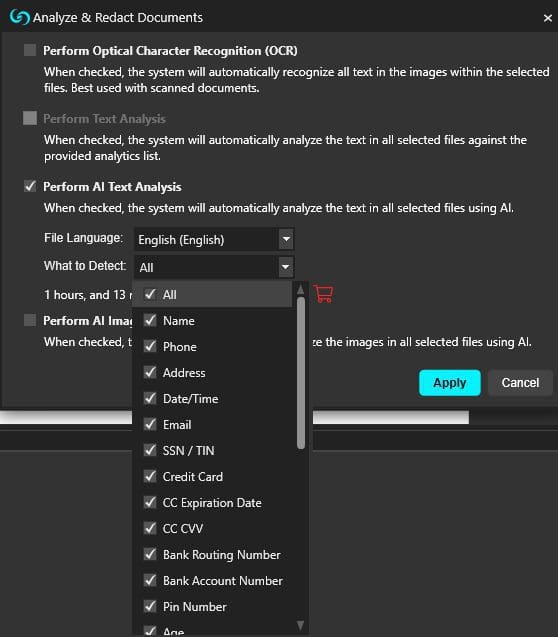
Task: Click the dropdown list scroll up arrow
Action: pyautogui.click(x=301, y=290)
